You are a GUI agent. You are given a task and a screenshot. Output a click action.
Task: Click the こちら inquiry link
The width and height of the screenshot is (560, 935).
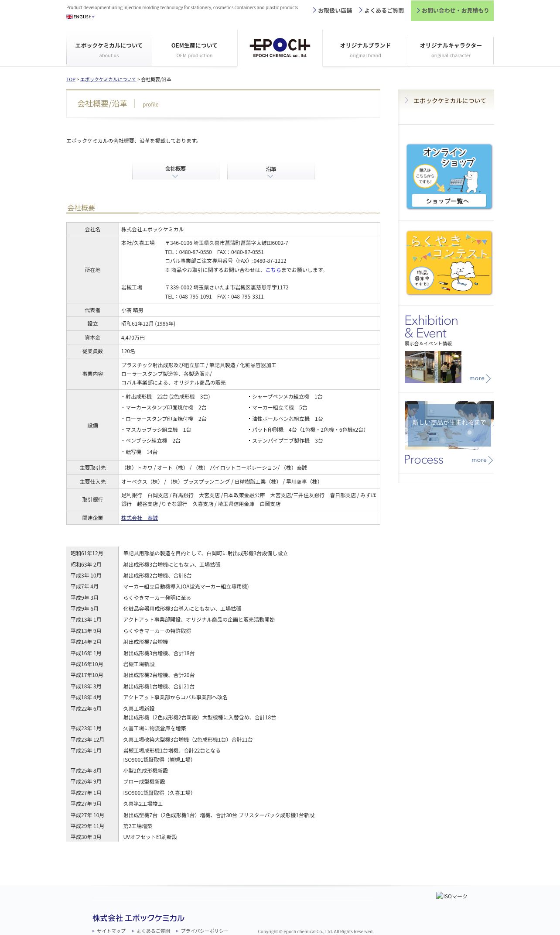(273, 270)
